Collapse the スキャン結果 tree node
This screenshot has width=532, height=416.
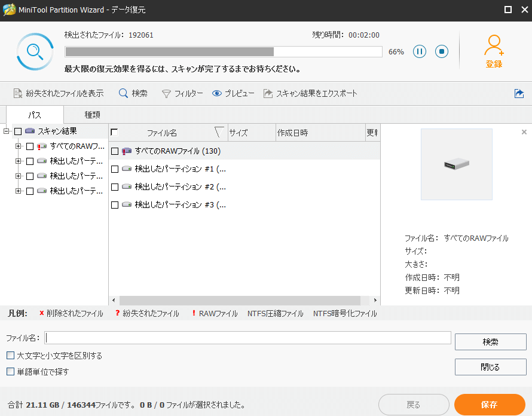(x=5, y=131)
